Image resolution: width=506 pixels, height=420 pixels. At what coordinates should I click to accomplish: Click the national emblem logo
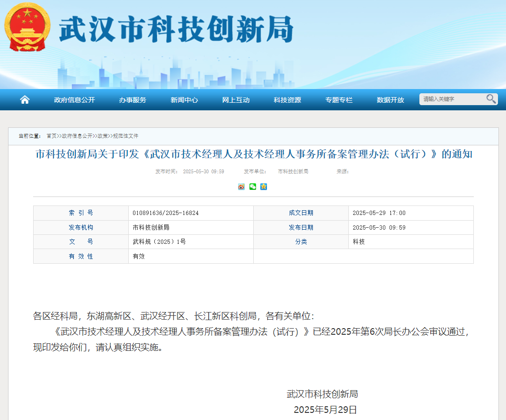(x=27, y=27)
